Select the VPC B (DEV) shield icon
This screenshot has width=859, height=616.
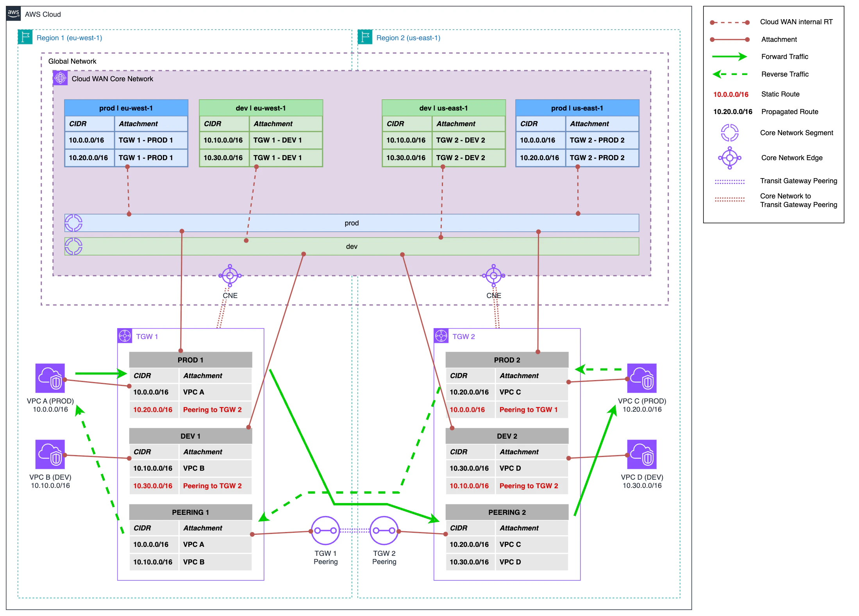click(x=50, y=454)
